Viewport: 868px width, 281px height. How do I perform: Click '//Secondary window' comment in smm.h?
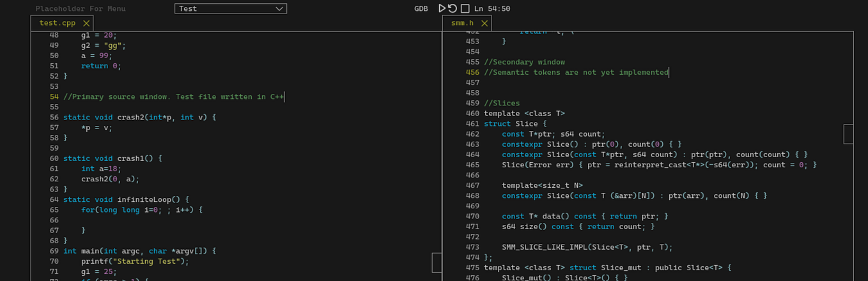point(524,62)
